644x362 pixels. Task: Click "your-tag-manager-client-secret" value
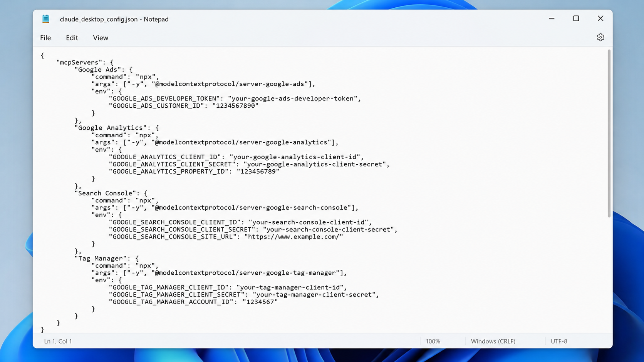tap(314, 295)
